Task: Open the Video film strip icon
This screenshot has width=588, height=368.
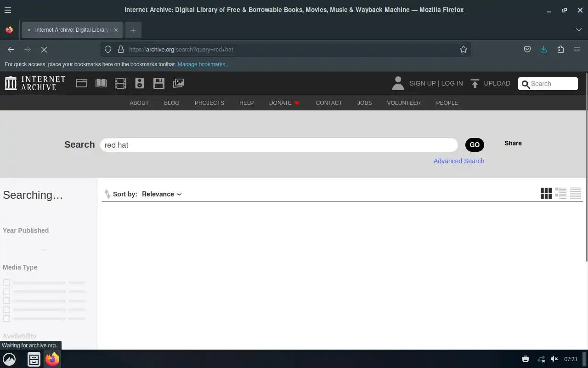Action: [120, 83]
